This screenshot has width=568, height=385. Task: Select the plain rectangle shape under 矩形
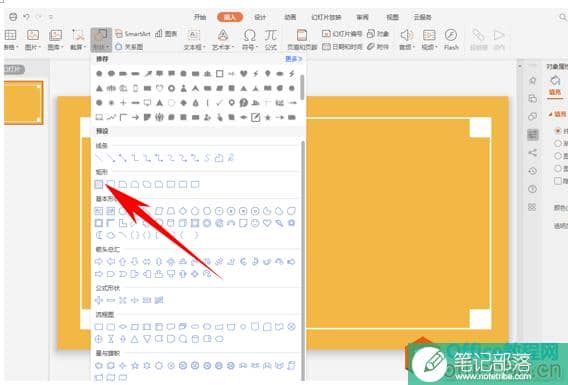pos(99,184)
